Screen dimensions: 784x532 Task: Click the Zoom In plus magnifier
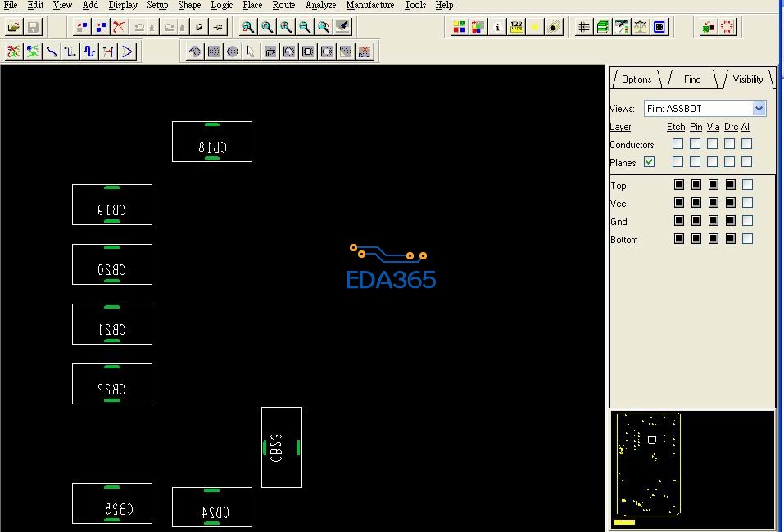[x=285, y=27]
